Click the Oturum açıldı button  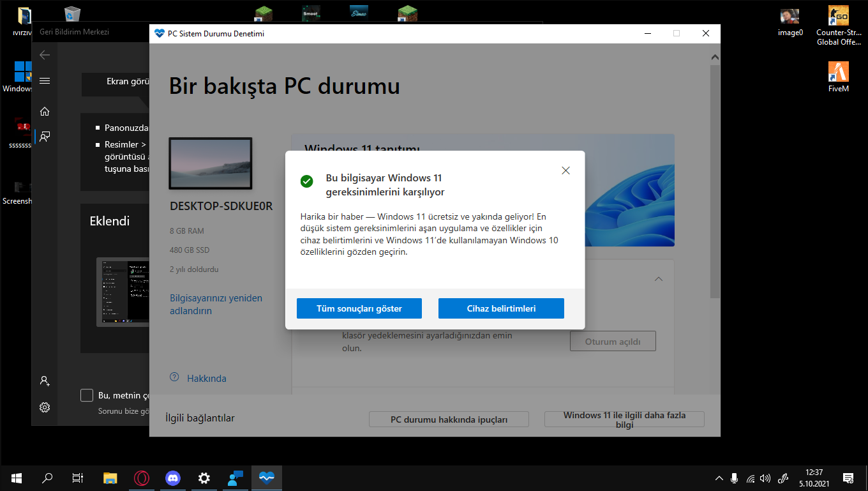click(613, 342)
